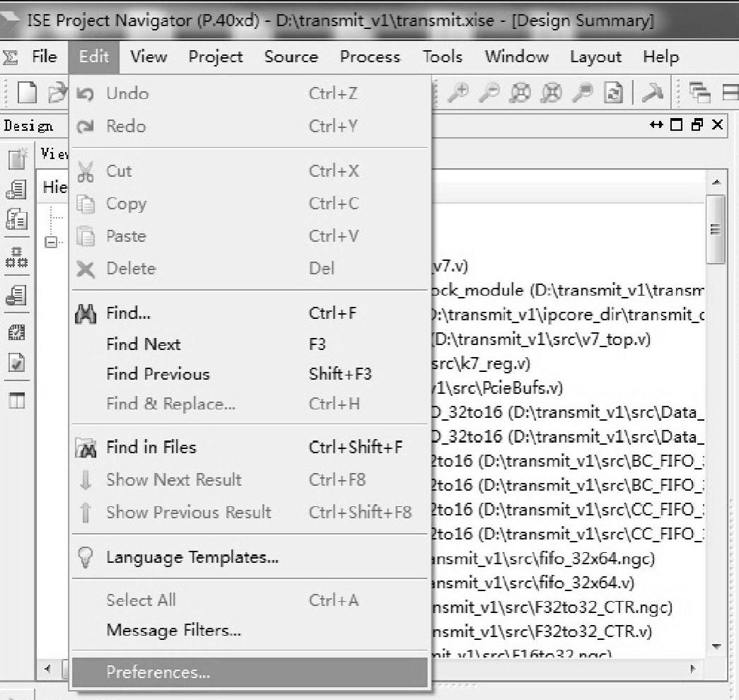Viewport: 739px width, 700px height.
Task: Open the Source menu
Action: [x=291, y=57]
